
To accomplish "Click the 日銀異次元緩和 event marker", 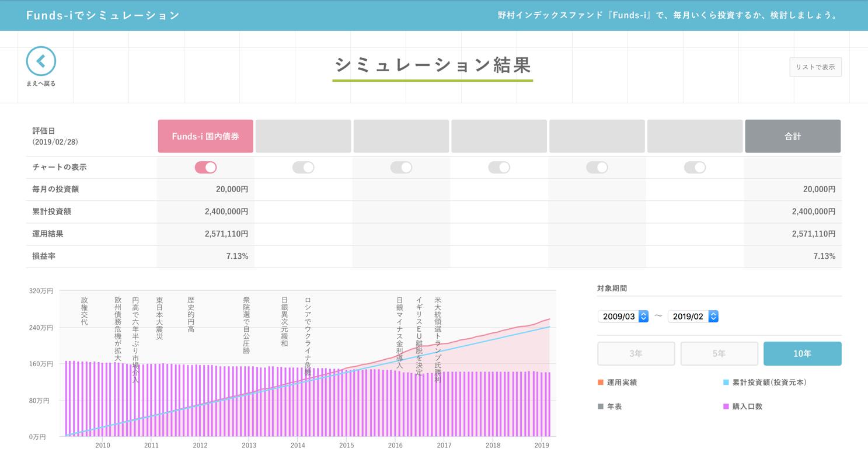I will (284, 322).
